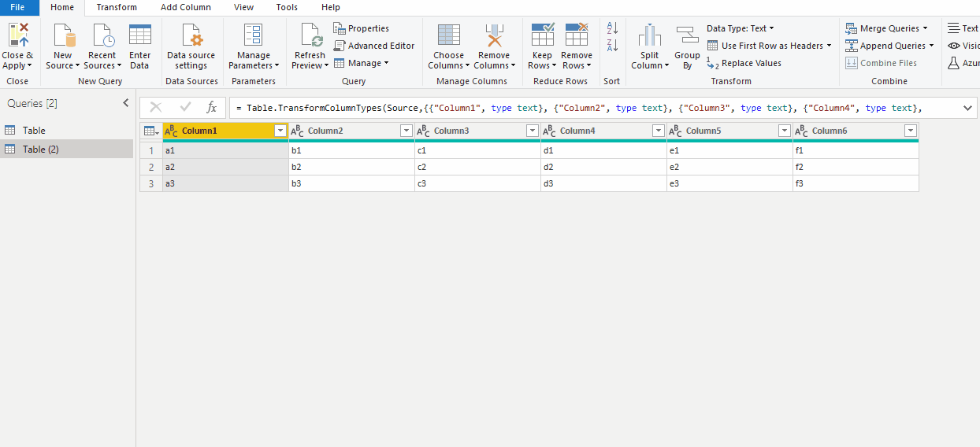Open the Advanced Editor

[x=374, y=46]
